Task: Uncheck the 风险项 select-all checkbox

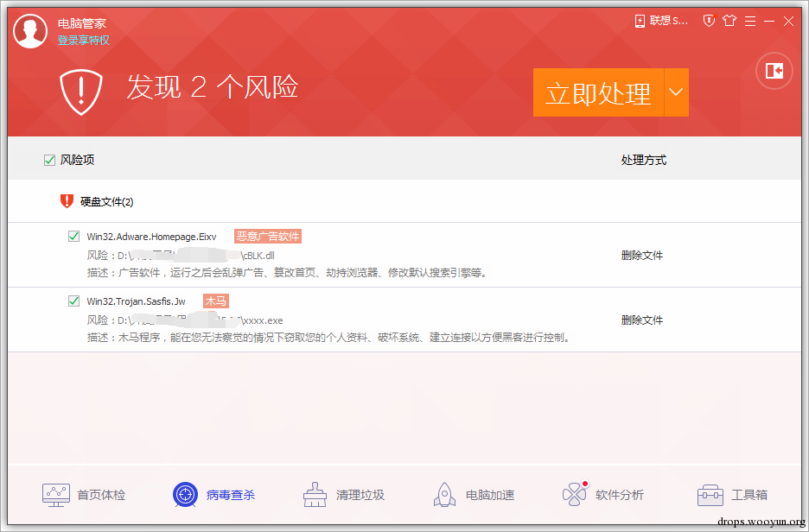Action: (x=49, y=160)
